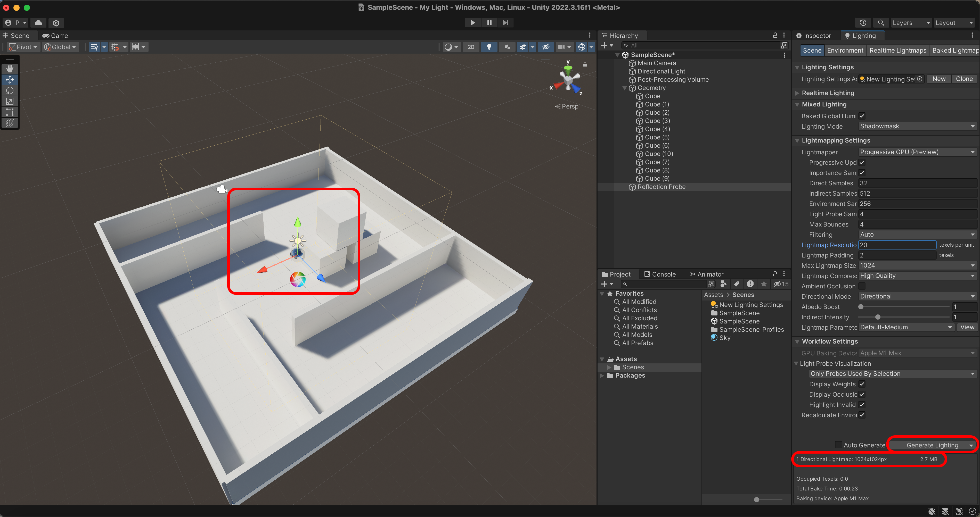Switch to the Environment tab
Image resolution: width=980 pixels, height=517 pixels.
click(845, 51)
